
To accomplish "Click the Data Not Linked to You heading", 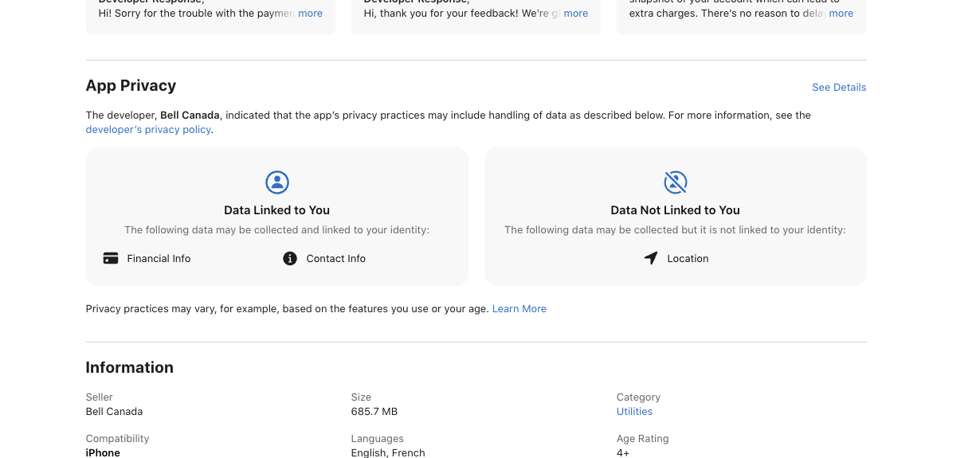I will (x=675, y=210).
